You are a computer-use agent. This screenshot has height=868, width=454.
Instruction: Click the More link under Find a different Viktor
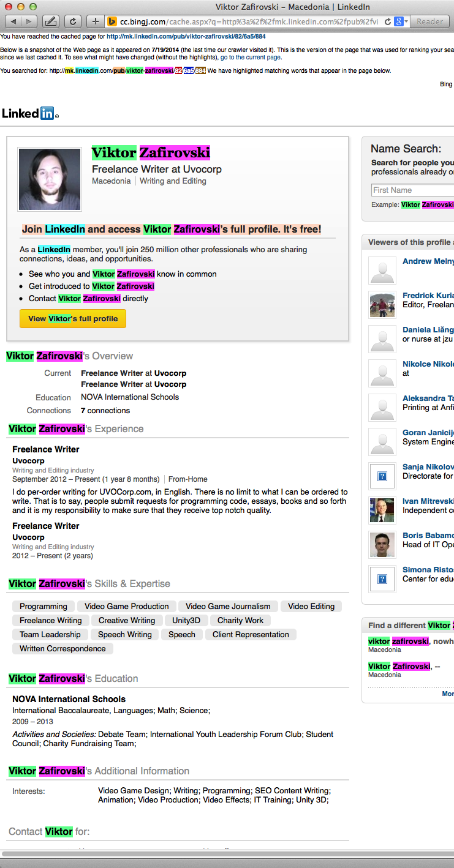point(447,694)
